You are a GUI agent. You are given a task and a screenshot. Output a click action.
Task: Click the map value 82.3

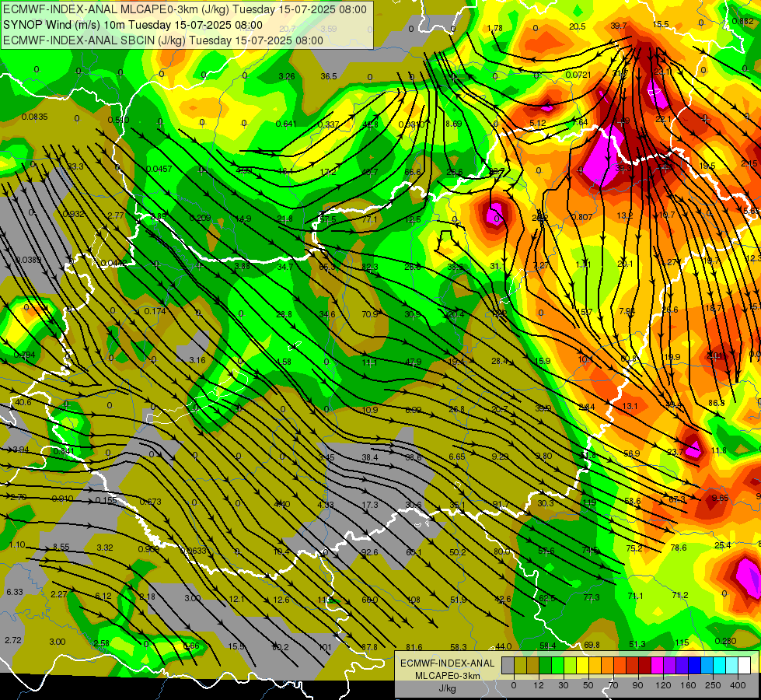pyautogui.click(x=370, y=268)
